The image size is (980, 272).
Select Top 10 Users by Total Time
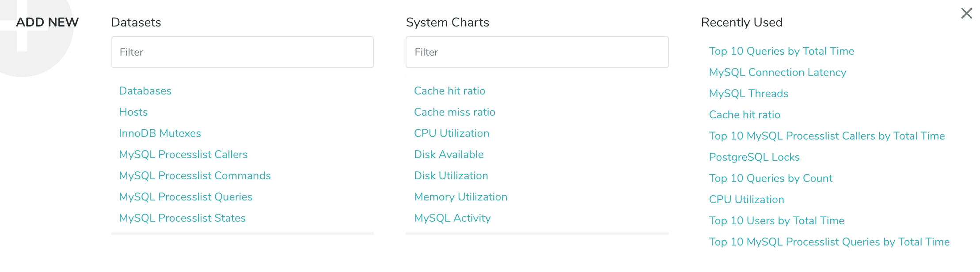coord(776,221)
